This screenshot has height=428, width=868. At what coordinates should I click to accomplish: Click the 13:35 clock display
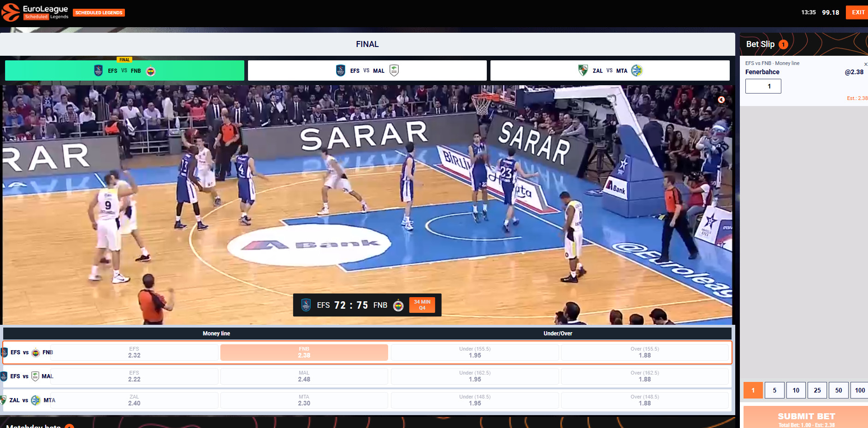[809, 12]
